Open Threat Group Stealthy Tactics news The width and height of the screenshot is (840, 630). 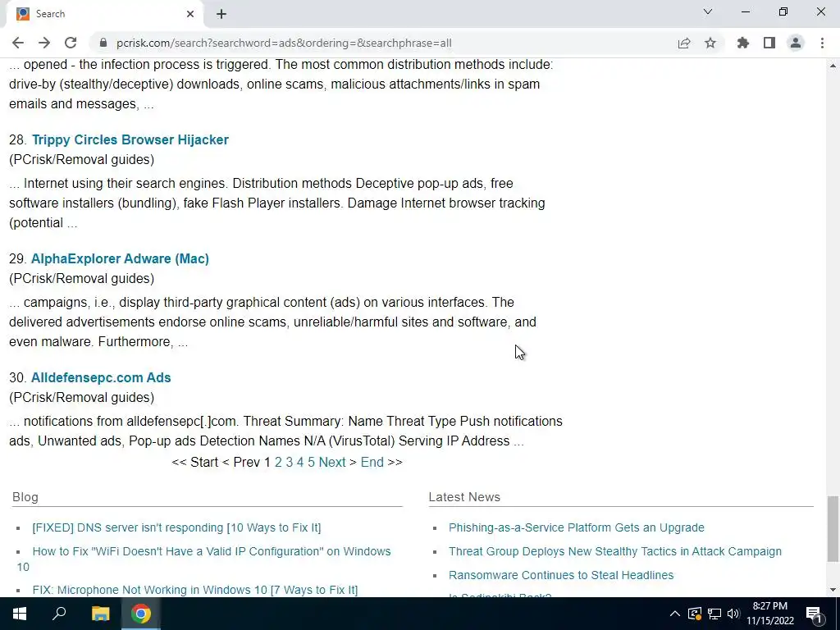(x=615, y=551)
